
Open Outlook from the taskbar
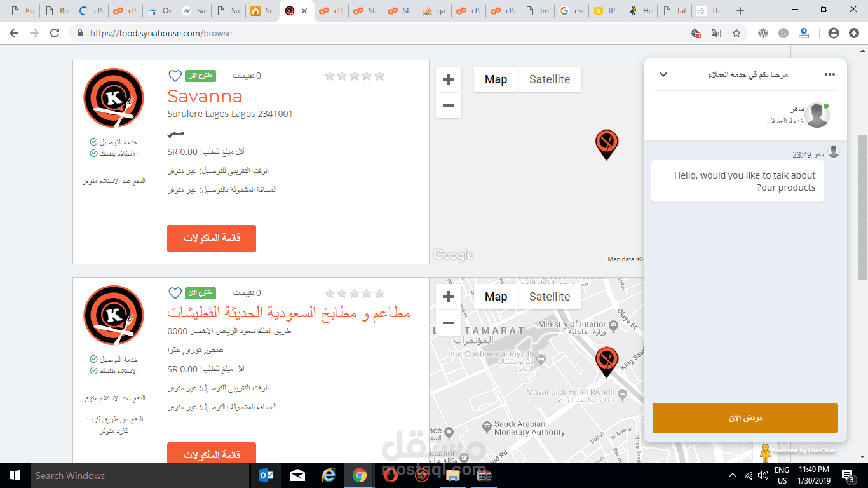(x=267, y=475)
